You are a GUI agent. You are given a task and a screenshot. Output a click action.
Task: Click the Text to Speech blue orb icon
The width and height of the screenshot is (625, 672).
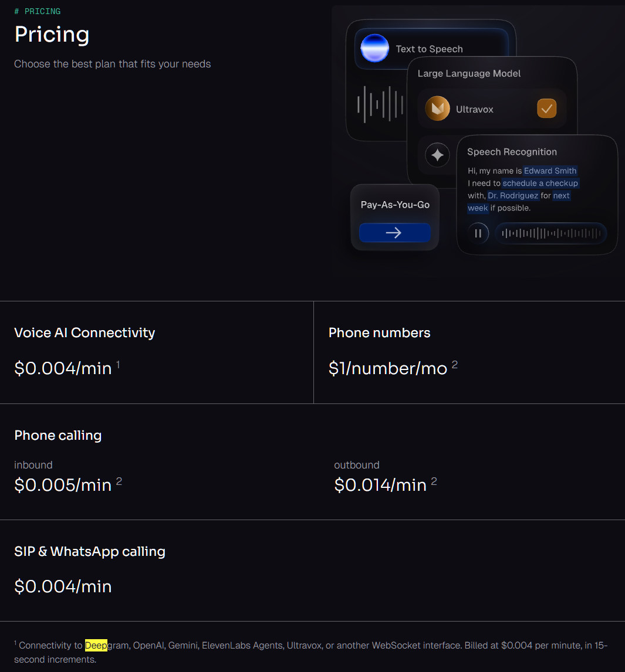(375, 49)
